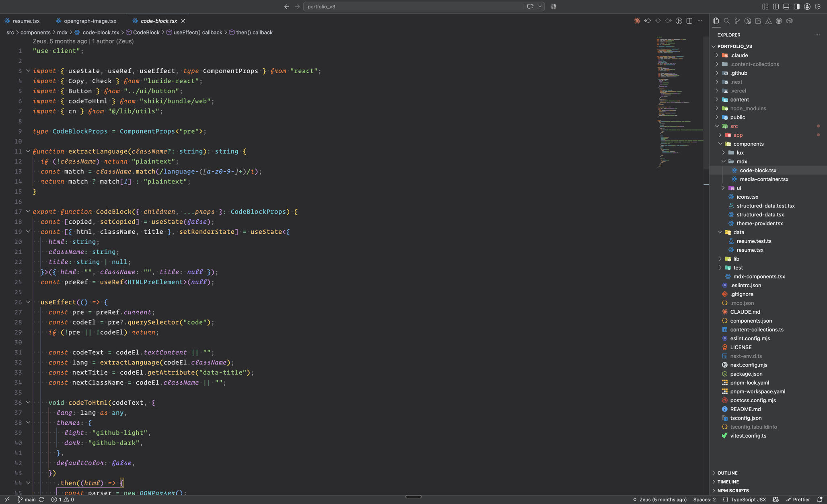Screen dimensions: 827x504
Task: Open CLAUDE.md file in Explorer
Action: [745, 312]
